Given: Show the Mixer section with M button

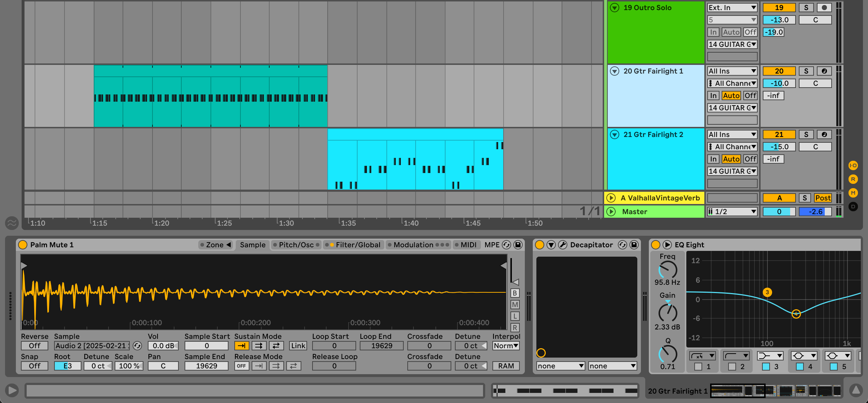Looking at the screenshot, I should [x=853, y=193].
